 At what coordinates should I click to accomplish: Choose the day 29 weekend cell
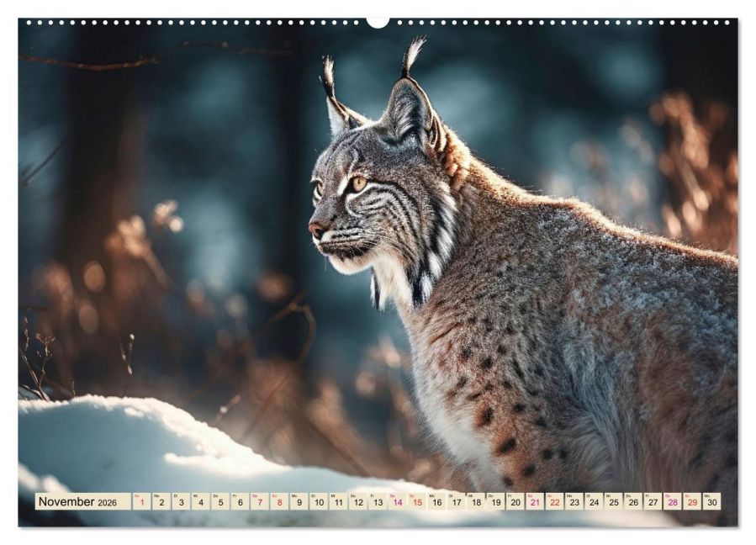[x=693, y=501]
